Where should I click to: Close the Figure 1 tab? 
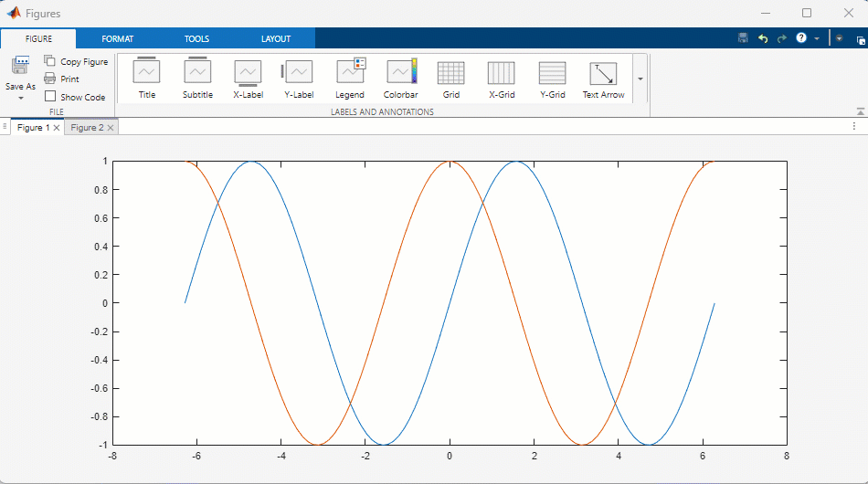click(x=57, y=128)
